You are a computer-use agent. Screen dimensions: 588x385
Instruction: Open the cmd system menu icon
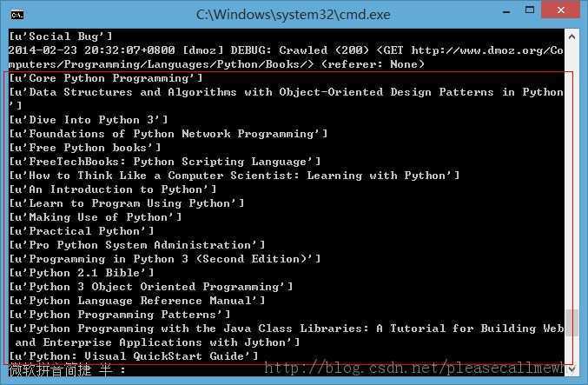[17, 14]
